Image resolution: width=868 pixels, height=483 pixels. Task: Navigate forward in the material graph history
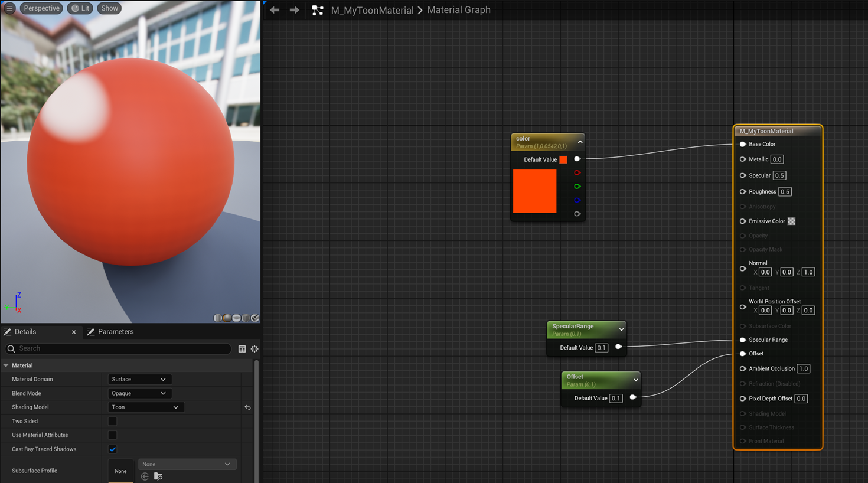click(x=294, y=10)
